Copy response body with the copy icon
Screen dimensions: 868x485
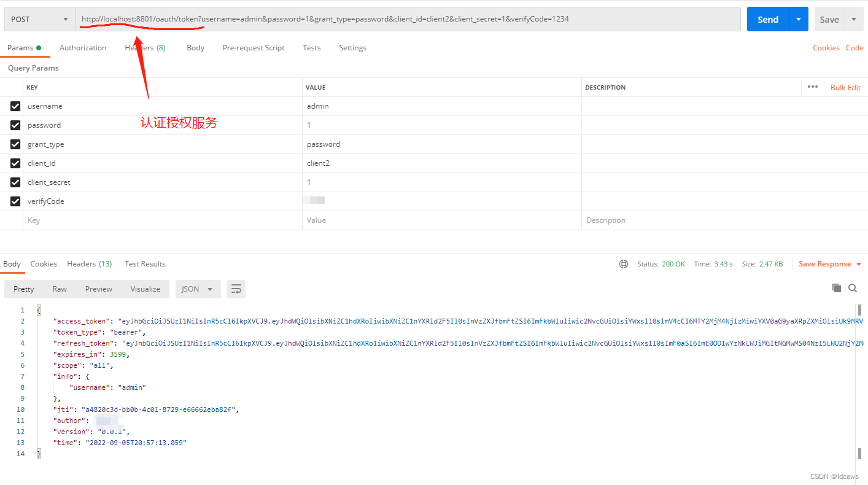pyautogui.click(x=836, y=288)
